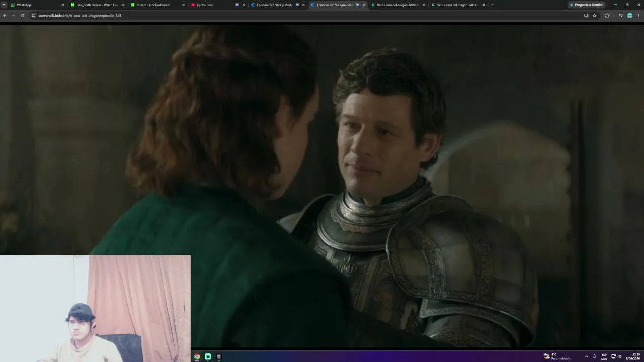Click the media indicator on the Episodio 3x8 tab
Screen dimensions: 644x362
pyautogui.click(x=357, y=5)
